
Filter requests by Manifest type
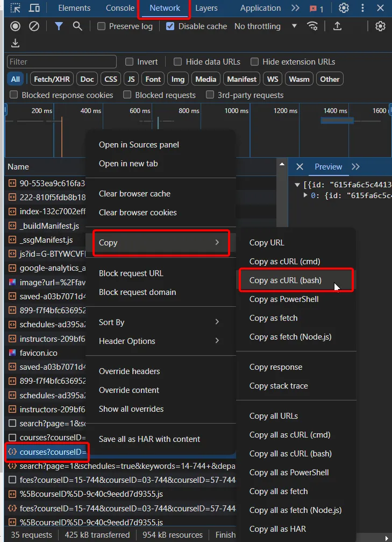point(242,79)
